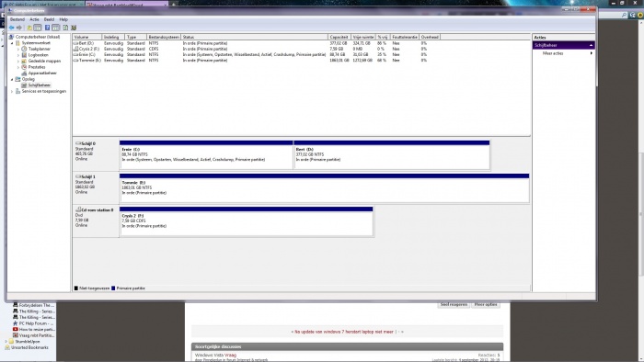
Task: Toggle the show/hide action pane button
Action: click(56, 28)
